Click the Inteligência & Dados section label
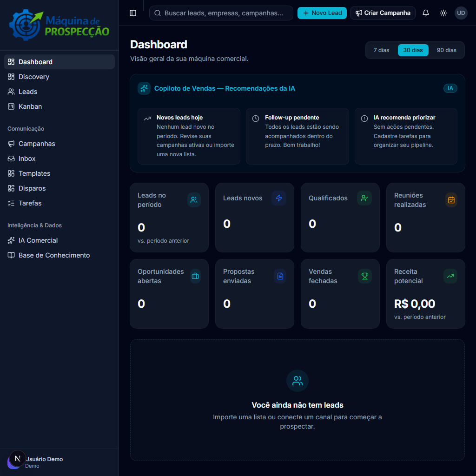The height and width of the screenshot is (476, 476). 34,225
